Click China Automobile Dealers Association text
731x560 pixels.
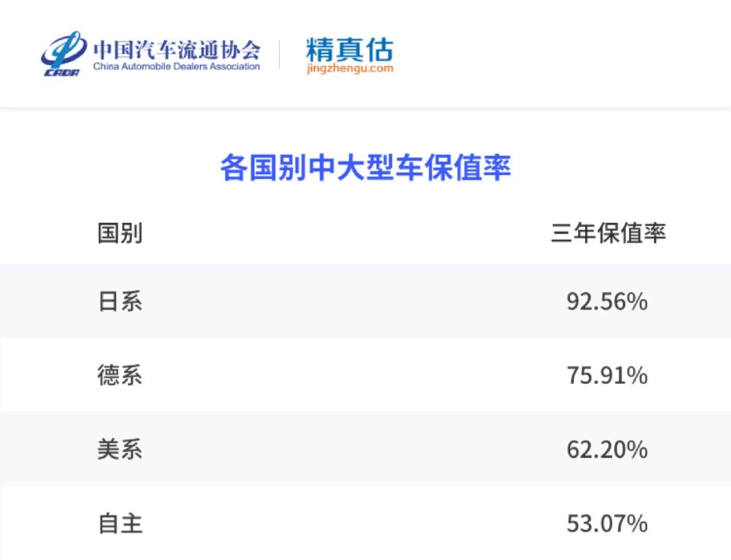tap(176, 67)
